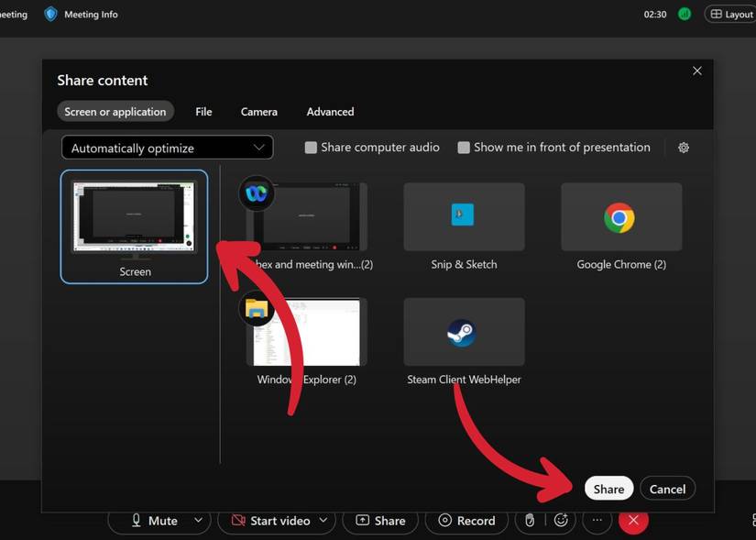The height and width of the screenshot is (540, 756).
Task: Open the Automatically optimize dropdown
Action: 167,147
